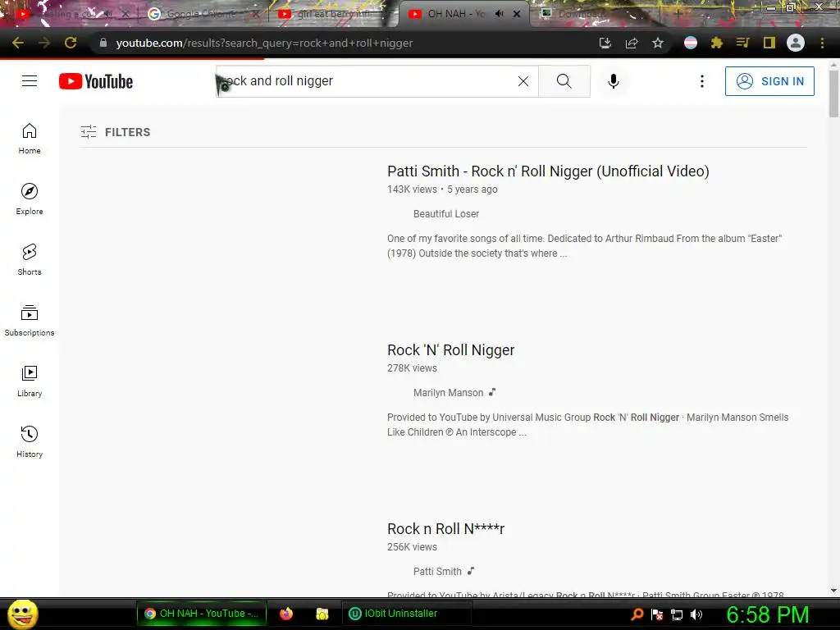Click the flag tray icon
The width and height of the screenshot is (840, 630).
click(x=657, y=614)
